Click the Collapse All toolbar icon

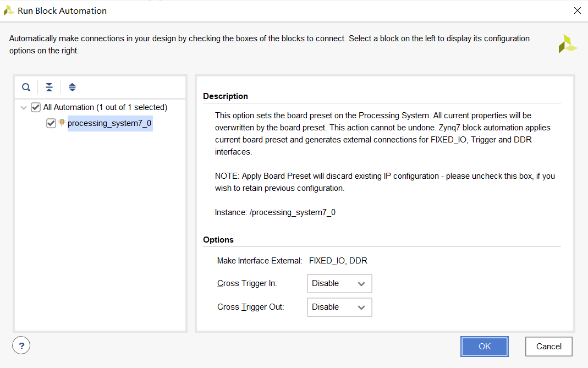click(x=50, y=87)
